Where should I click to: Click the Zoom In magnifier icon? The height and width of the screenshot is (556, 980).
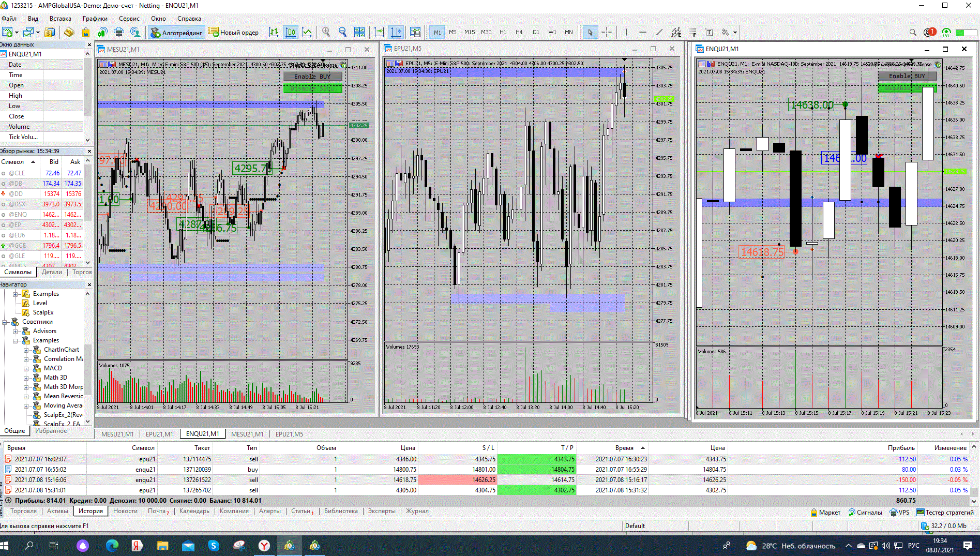coord(326,32)
